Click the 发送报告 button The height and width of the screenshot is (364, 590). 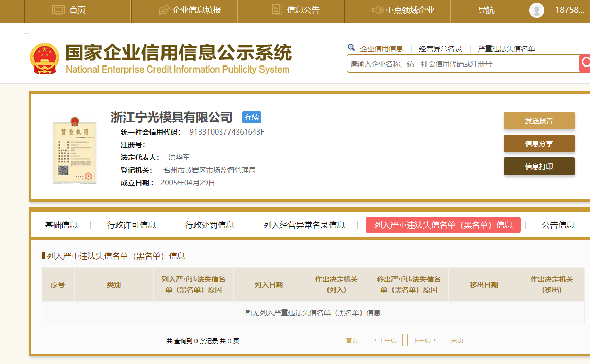pyautogui.click(x=539, y=121)
